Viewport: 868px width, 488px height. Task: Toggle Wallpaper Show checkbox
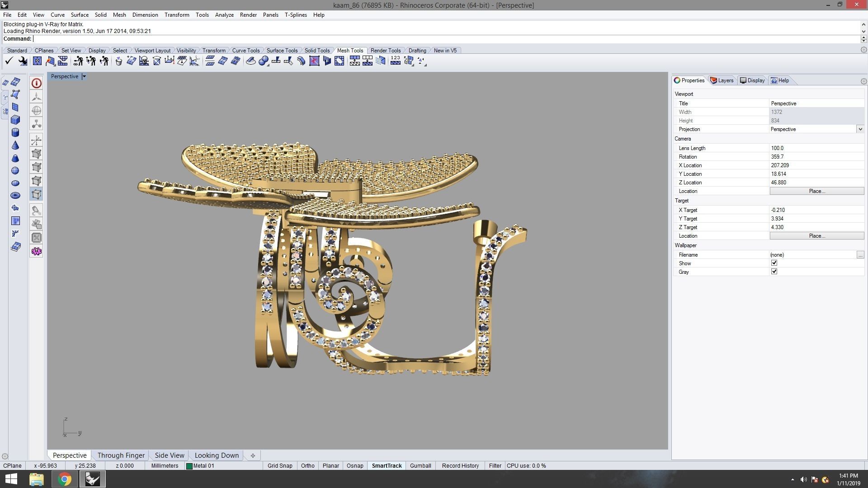coord(774,263)
